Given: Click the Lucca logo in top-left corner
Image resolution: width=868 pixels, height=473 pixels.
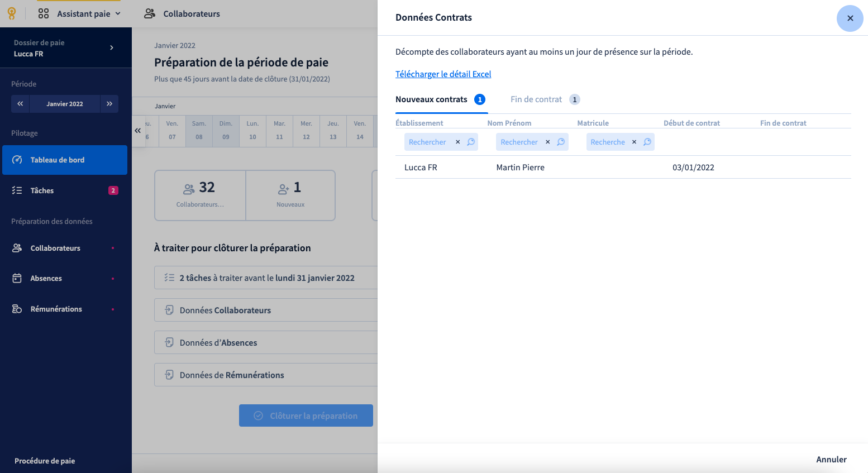Looking at the screenshot, I should (x=11, y=13).
